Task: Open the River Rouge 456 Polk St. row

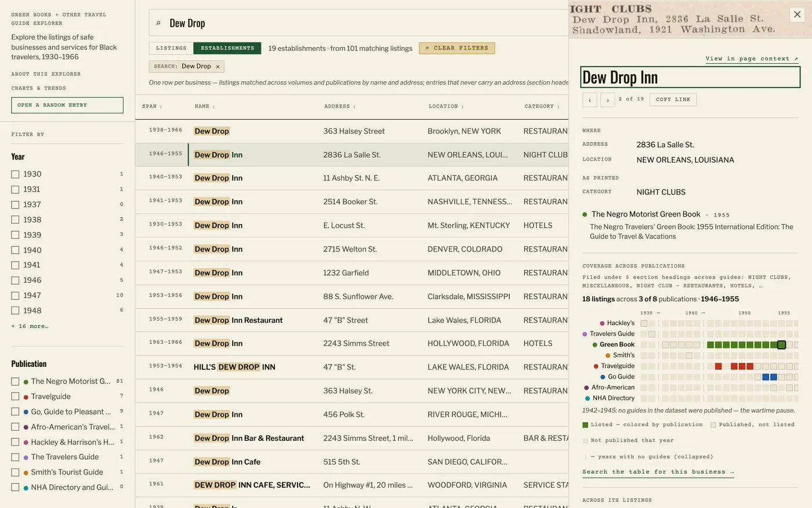Action: (352, 415)
